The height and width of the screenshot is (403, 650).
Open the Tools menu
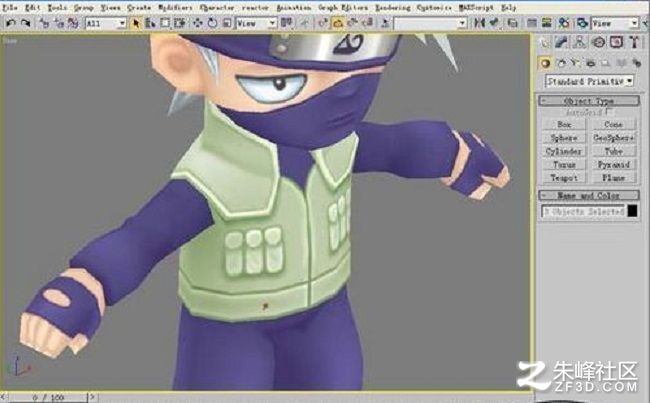coord(57,7)
